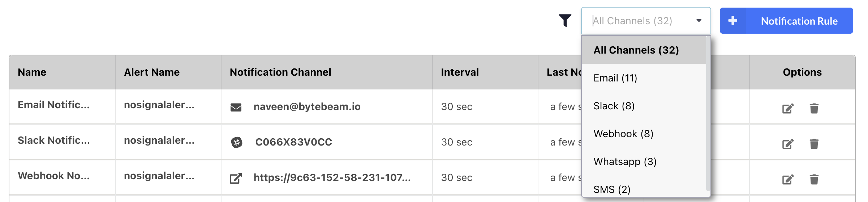Screen dimensions: 868x202
Task: Click the external link icon beside webhook URL
Action: (x=236, y=178)
